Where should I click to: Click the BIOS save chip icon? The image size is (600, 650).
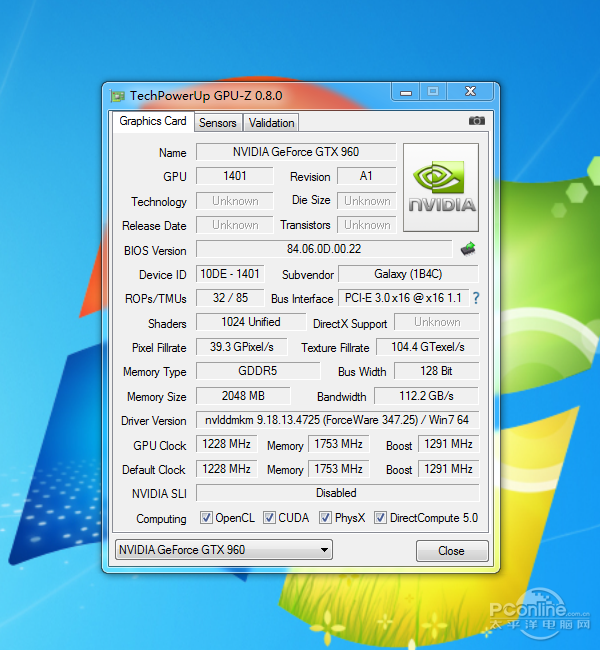tap(468, 249)
